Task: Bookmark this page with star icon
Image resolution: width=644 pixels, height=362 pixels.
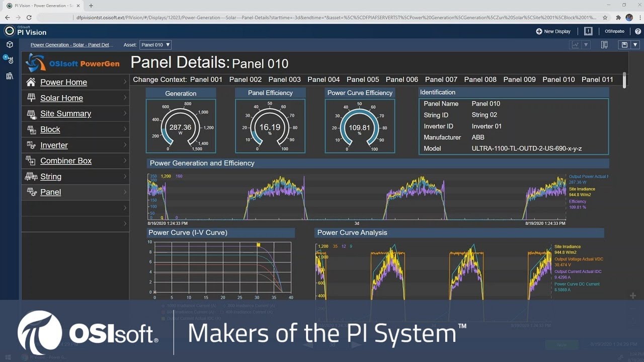Action: 605,17
